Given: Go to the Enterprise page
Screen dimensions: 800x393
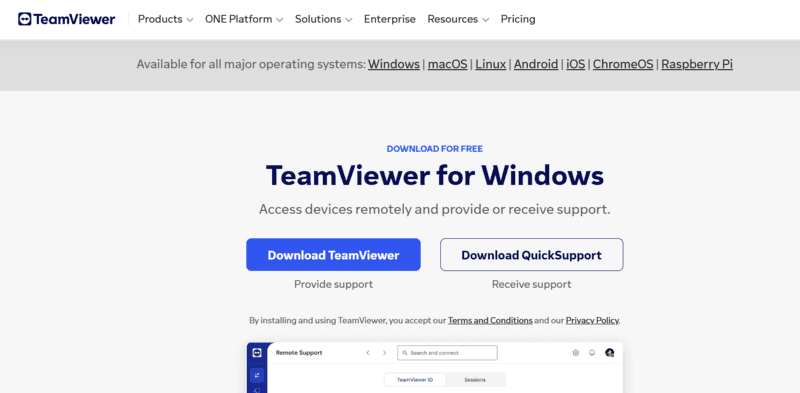Looking at the screenshot, I should 390,19.
